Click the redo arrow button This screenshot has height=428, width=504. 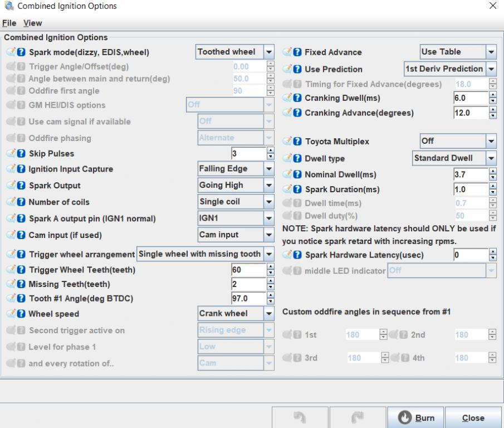357,418
